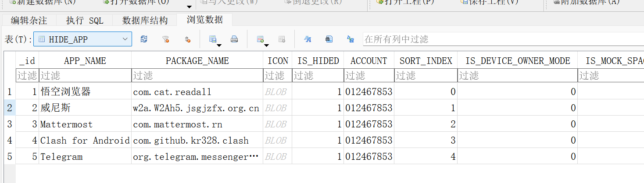Image resolution: width=644 pixels, height=183 pixels.
Task: Focus the 在所有列中过滤 global filter field
Action: [x=503, y=39]
